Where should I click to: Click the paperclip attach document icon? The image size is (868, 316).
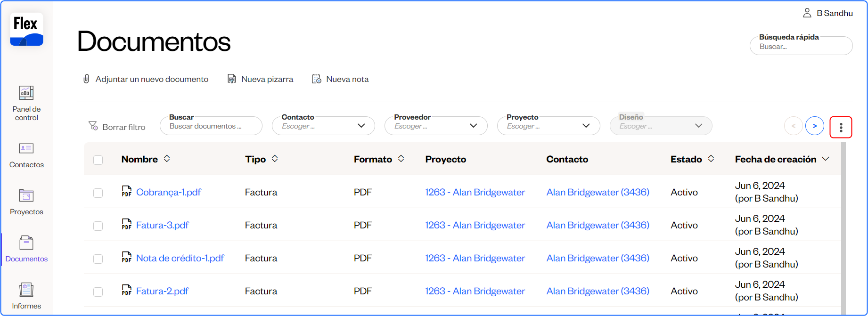(x=86, y=79)
